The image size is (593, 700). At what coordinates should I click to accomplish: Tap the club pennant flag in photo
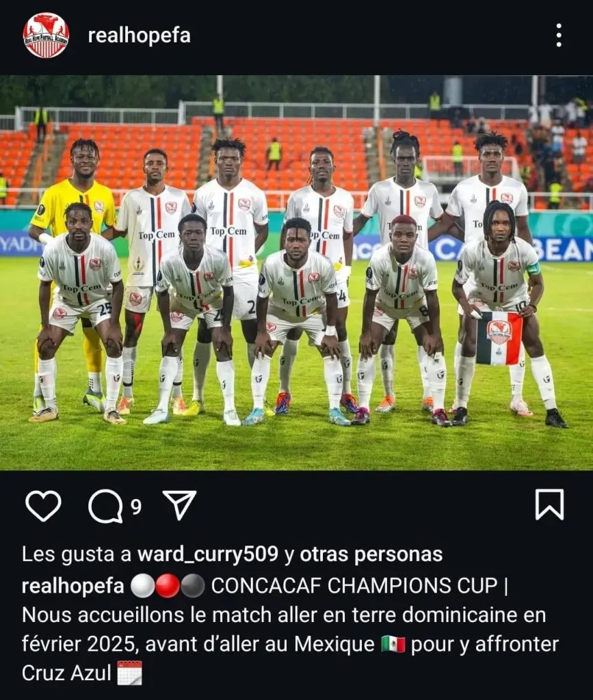pos(499,338)
